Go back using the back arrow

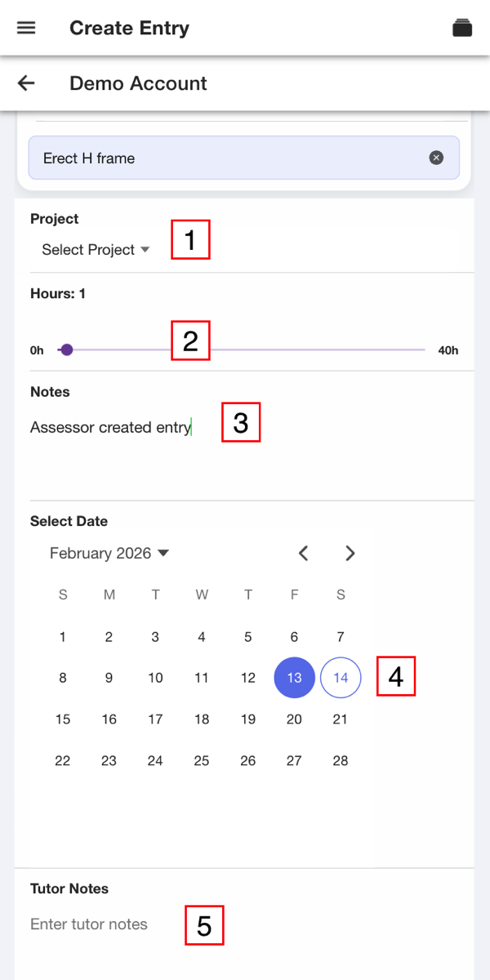(x=26, y=83)
